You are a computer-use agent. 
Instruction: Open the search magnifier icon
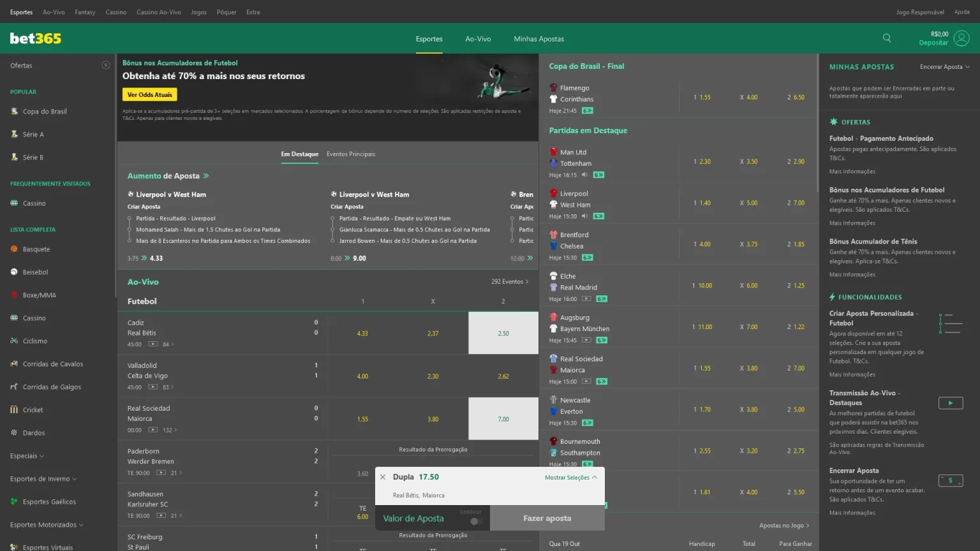tap(887, 38)
